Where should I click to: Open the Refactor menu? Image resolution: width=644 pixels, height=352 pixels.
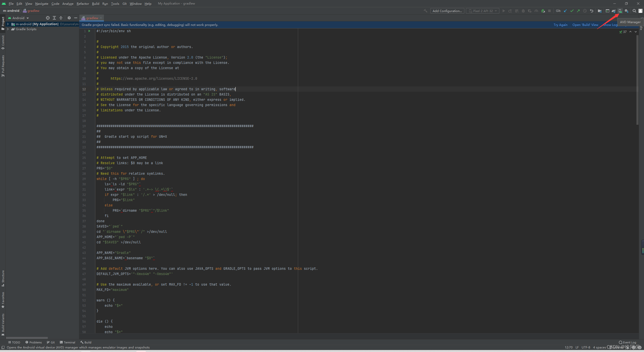coord(83,4)
